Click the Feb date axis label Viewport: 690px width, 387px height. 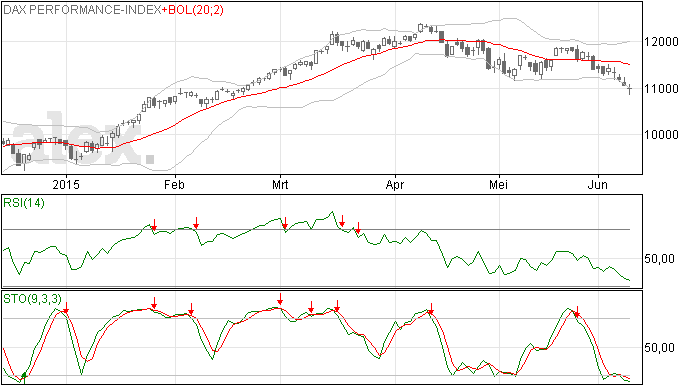click(174, 184)
